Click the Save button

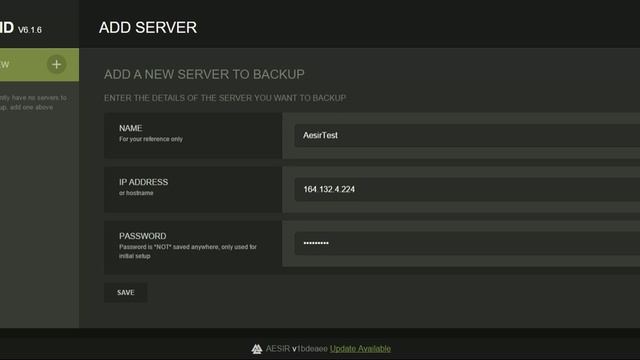point(126,293)
